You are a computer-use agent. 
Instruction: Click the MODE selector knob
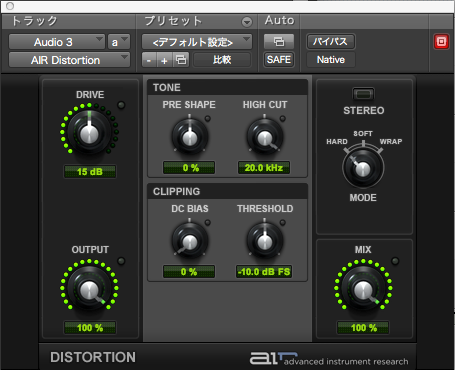point(363,168)
